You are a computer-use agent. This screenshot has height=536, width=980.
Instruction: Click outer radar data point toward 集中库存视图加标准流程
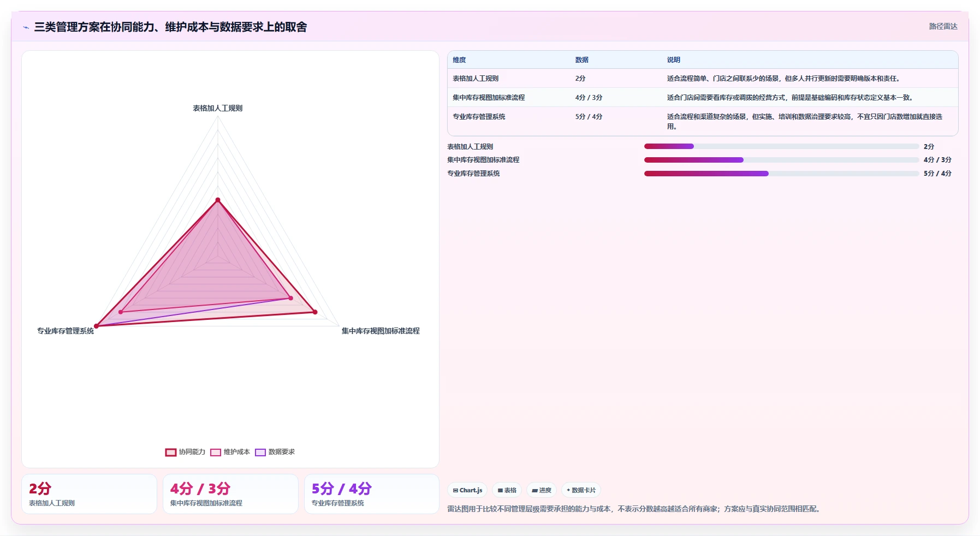point(314,312)
